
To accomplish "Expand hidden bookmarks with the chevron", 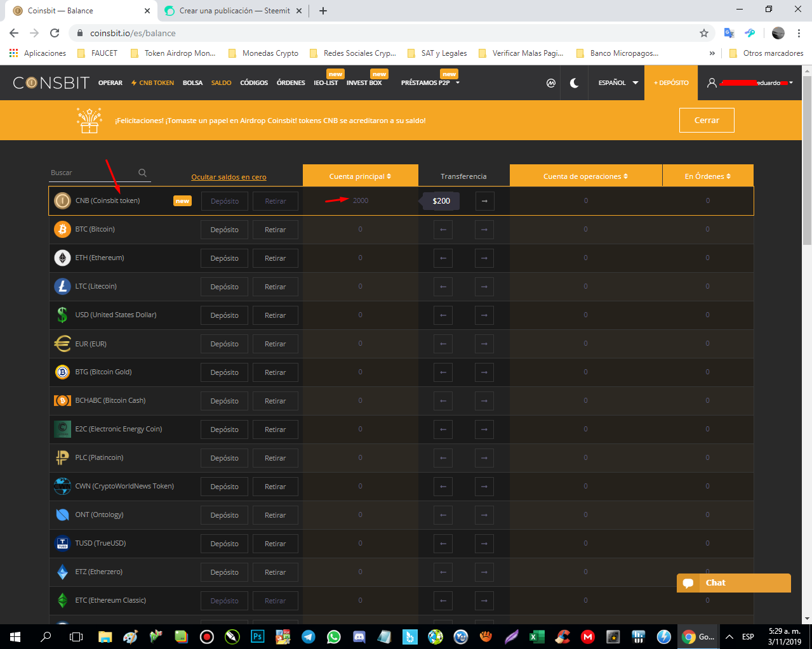I will [x=712, y=53].
